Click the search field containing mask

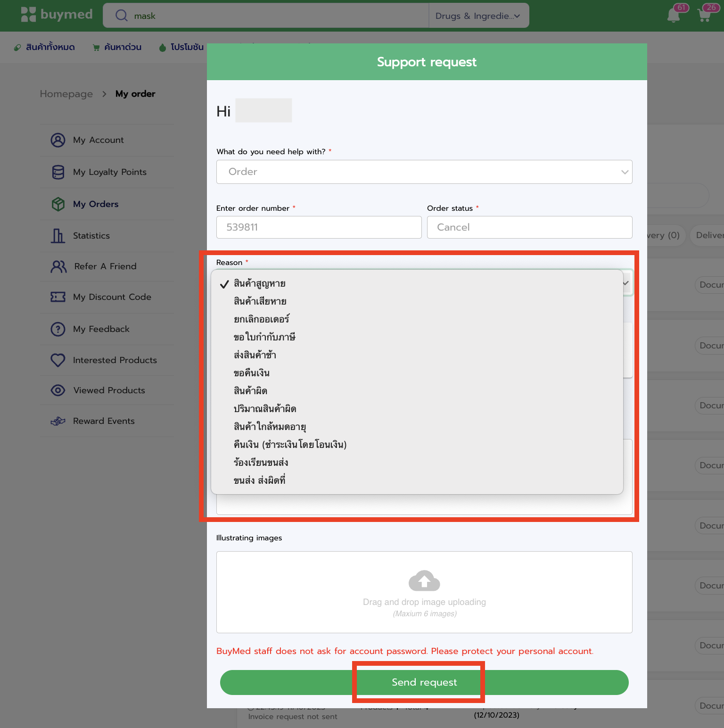(266, 16)
